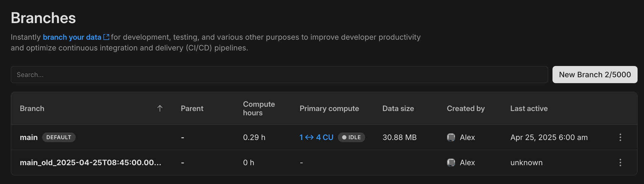
Task: Open the branch your data link
Action: 72,37
